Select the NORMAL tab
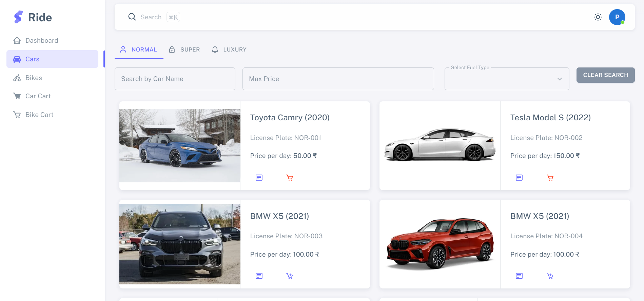Viewport: 644px width, 301px height. (139, 49)
